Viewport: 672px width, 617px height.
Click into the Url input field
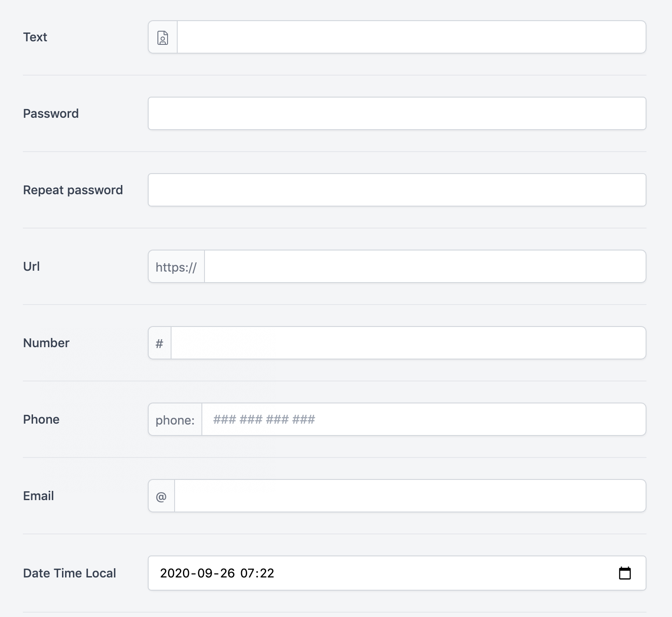coord(425,266)
